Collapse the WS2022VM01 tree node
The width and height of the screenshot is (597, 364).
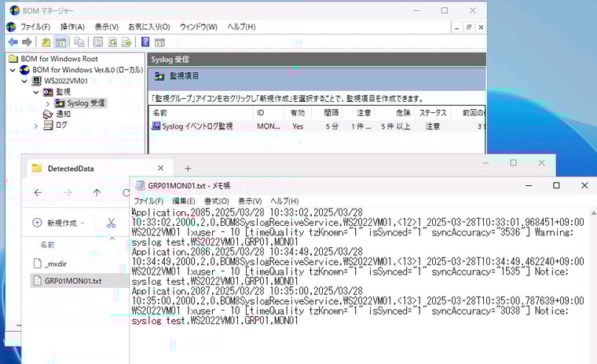[x=24, y=81]
